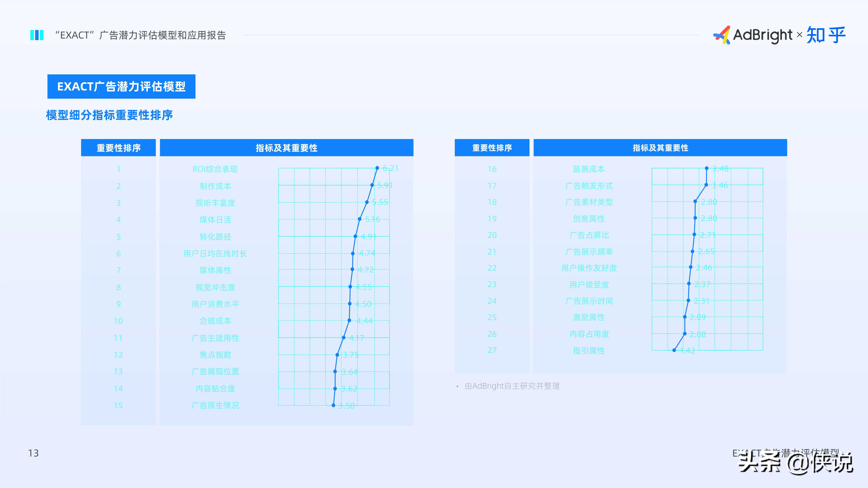Select the 转化路径 indicator

(x=215, y=237)
